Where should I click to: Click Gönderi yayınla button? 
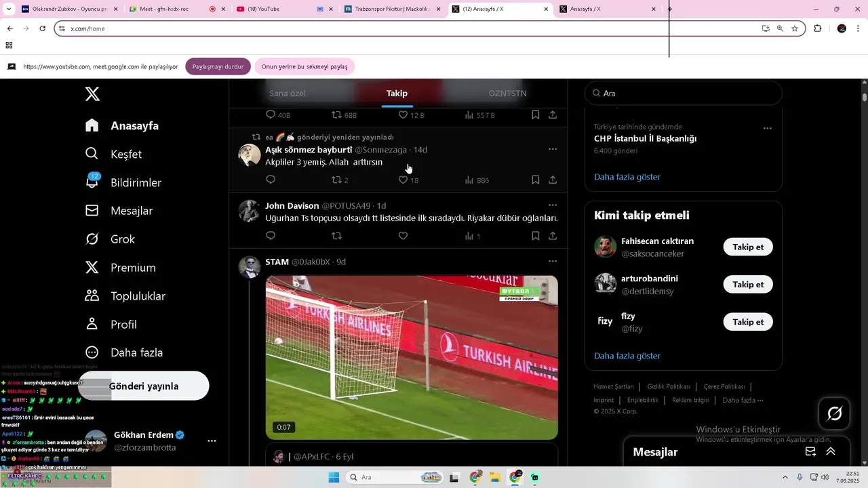tap(144, 386)
